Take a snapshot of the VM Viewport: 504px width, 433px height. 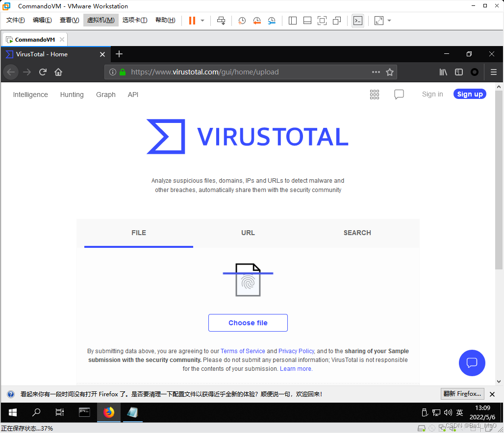pos(242,21)
